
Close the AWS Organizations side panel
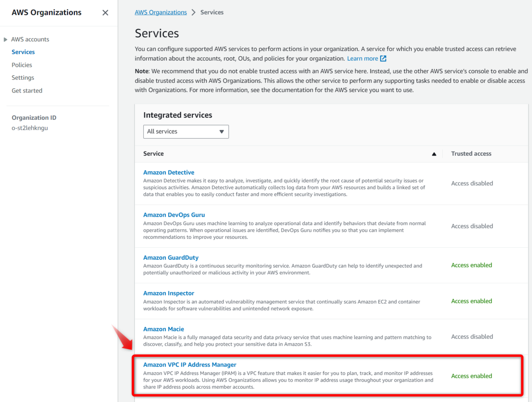point(105,12)
